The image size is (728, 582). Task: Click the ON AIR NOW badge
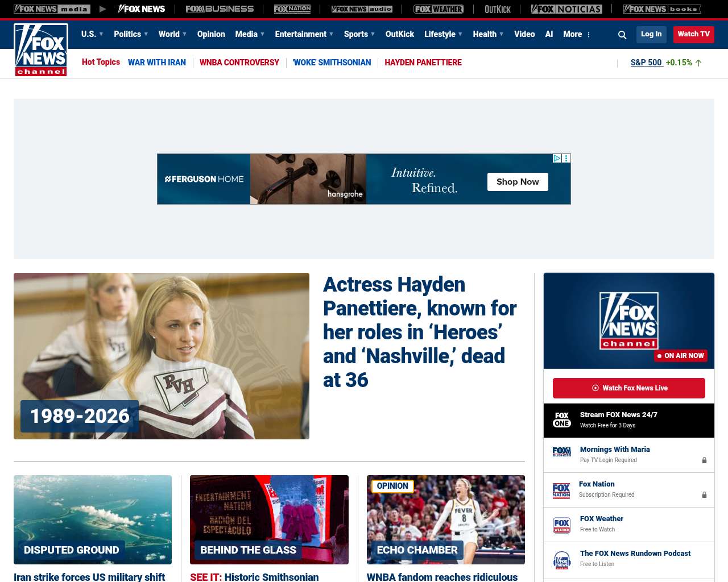pos(681,356)
